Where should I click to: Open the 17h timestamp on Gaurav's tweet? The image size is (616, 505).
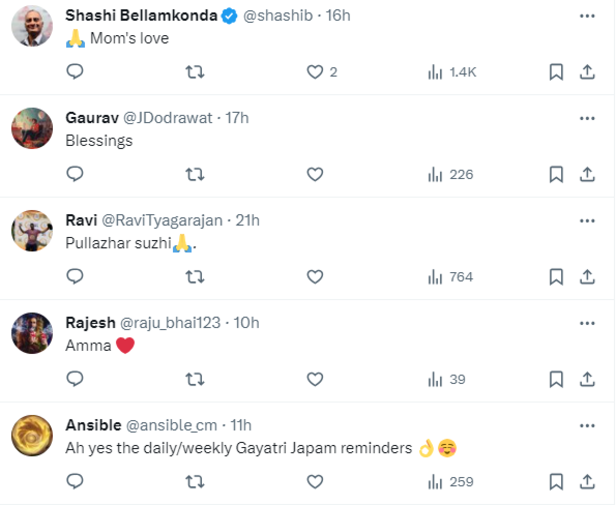point(237,118)
